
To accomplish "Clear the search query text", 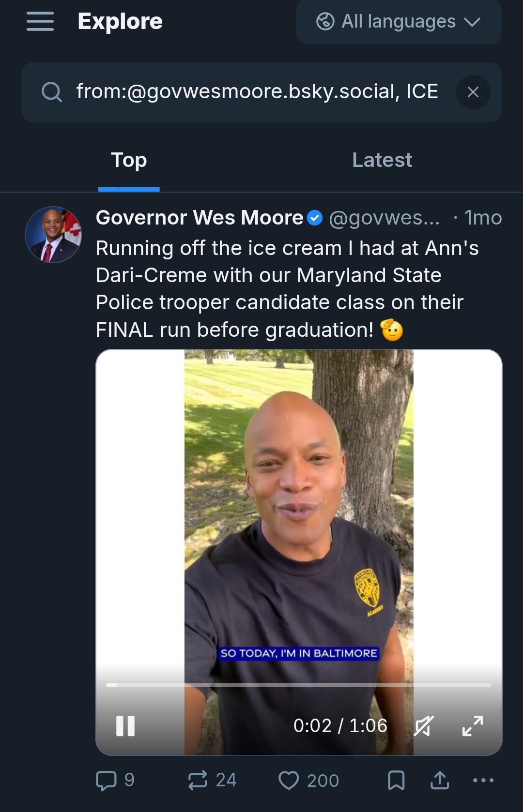I will [473, 92].
